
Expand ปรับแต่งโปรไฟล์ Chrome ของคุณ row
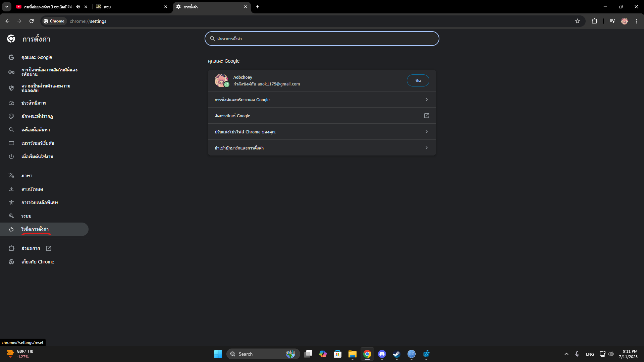click(322, 132)
